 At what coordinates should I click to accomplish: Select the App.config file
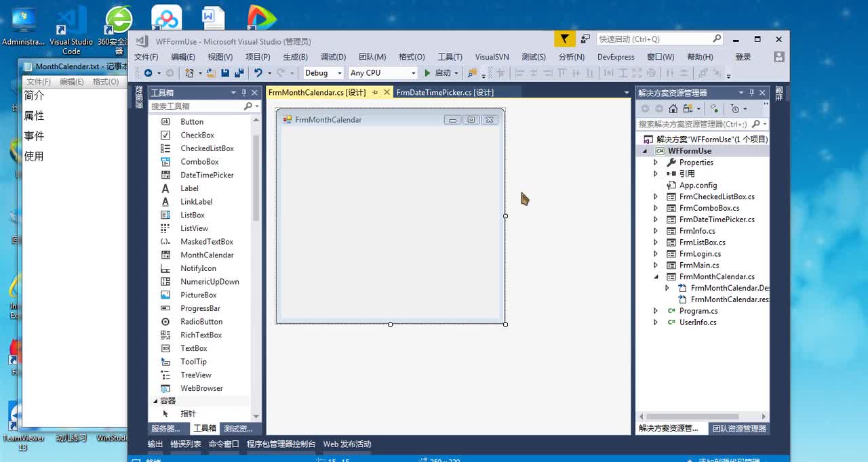tap(698, 185)
